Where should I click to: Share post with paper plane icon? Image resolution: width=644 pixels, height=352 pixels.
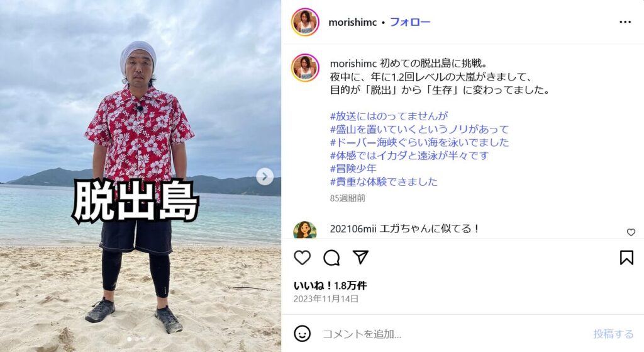click(x=360, y=257)
